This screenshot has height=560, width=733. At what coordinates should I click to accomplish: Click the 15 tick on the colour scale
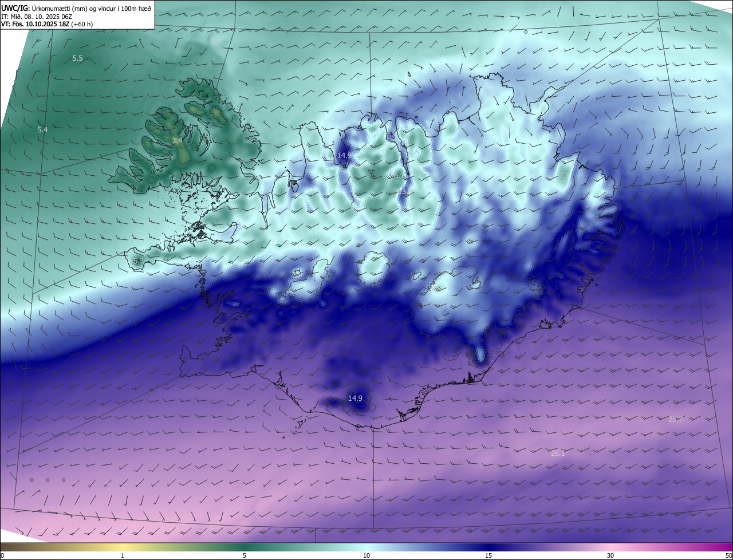pos(488,555)
